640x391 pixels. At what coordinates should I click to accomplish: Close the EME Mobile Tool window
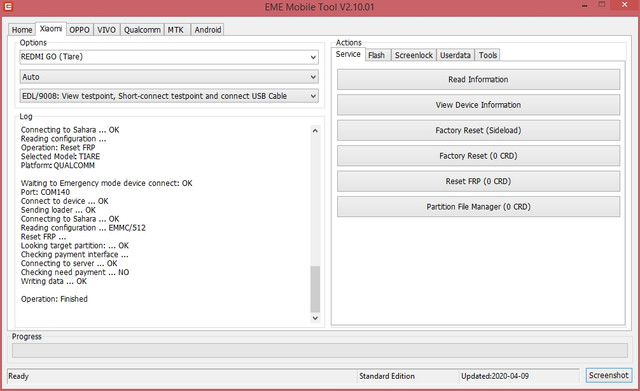tap(625, 5)
